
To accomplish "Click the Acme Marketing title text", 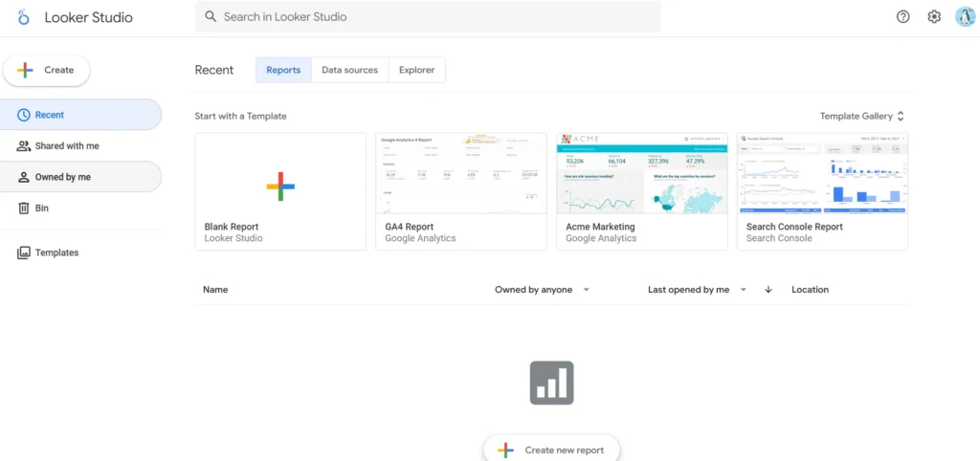I will 600,227.
